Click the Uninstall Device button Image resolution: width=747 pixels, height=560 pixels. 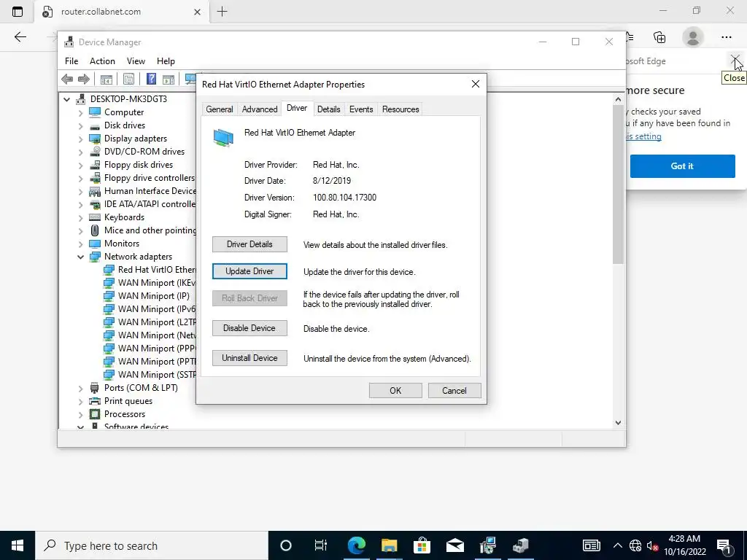click(249, 358)
